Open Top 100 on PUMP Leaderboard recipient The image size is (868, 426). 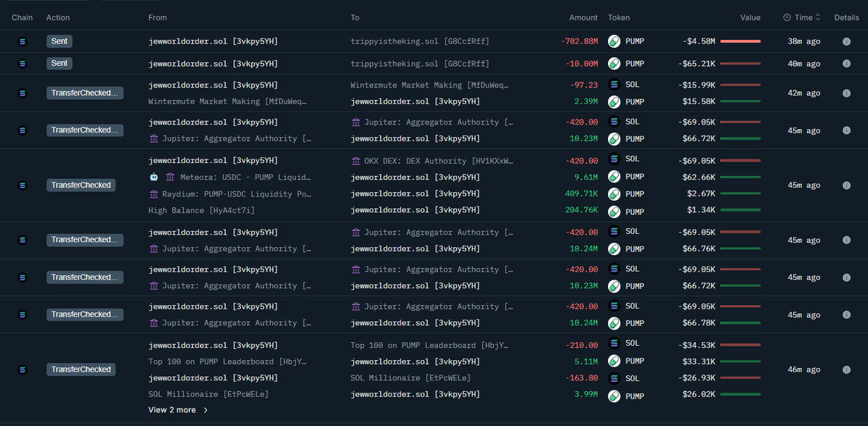[429, 345]
